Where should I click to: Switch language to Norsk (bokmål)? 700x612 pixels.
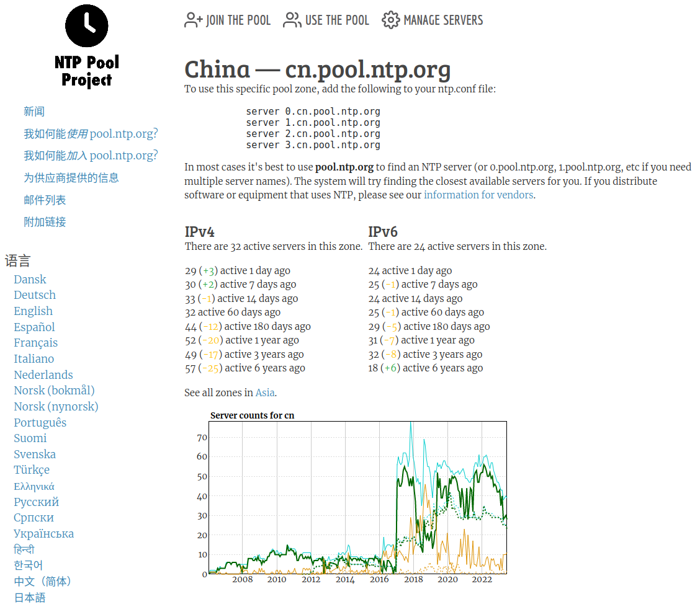(x=54, y=390)
